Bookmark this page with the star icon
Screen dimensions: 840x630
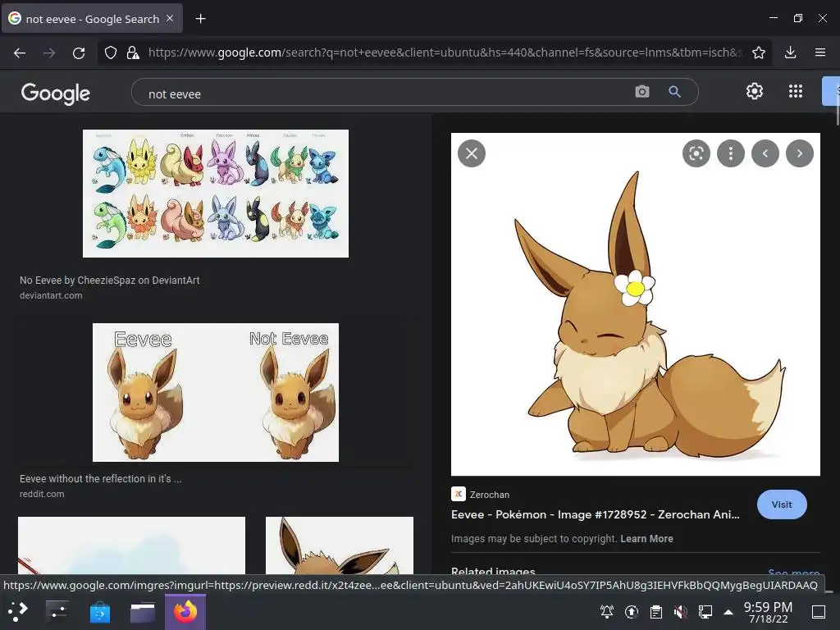click(x=759, y=52)
